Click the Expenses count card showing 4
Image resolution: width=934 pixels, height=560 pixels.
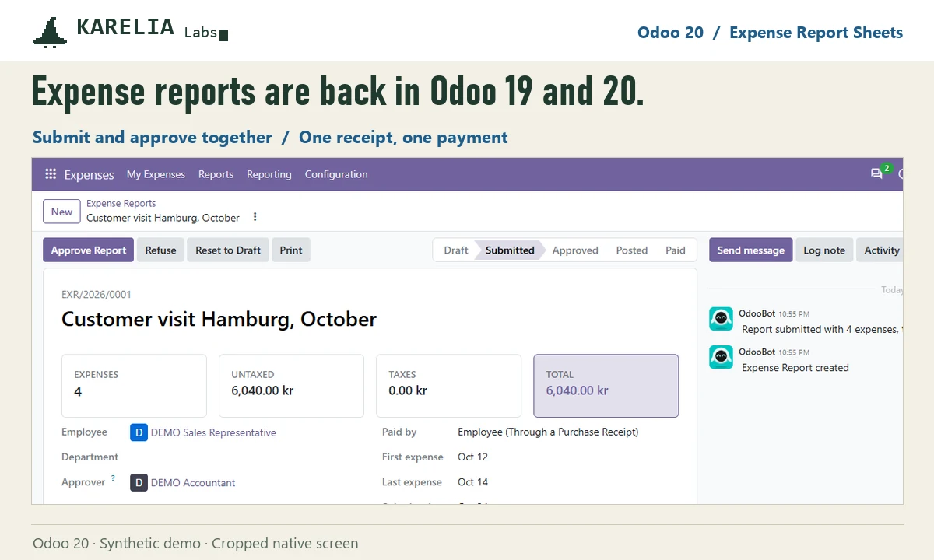coord(134,386)
